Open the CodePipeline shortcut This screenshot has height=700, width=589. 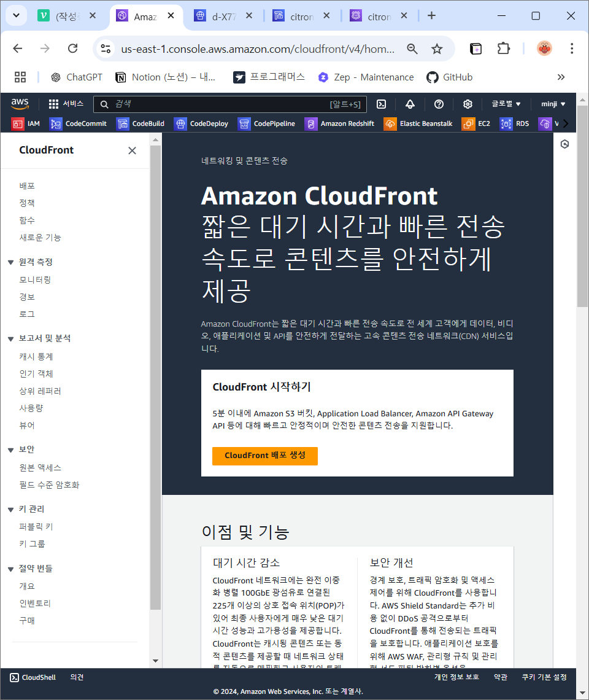(267, 123)
